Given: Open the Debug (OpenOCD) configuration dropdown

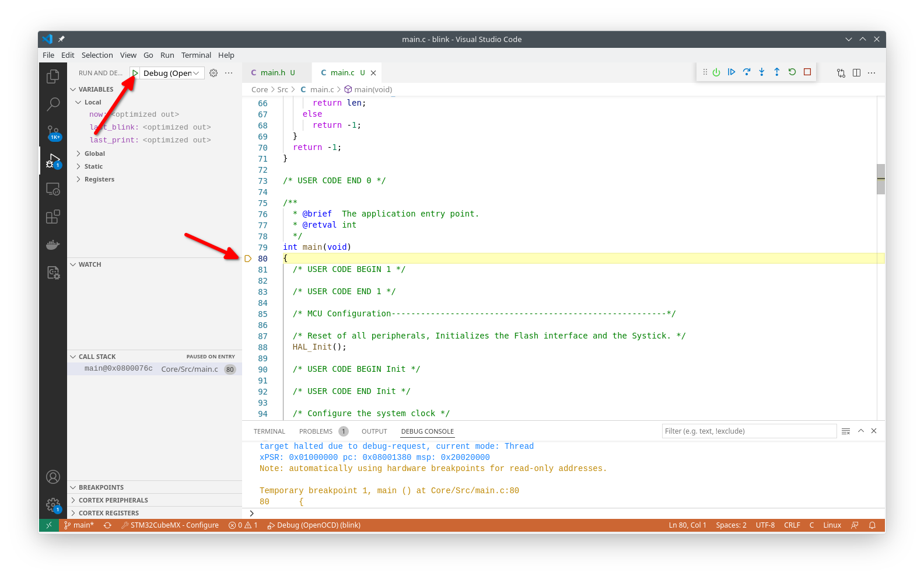Looking at the screenshot, I should (172, 73).
